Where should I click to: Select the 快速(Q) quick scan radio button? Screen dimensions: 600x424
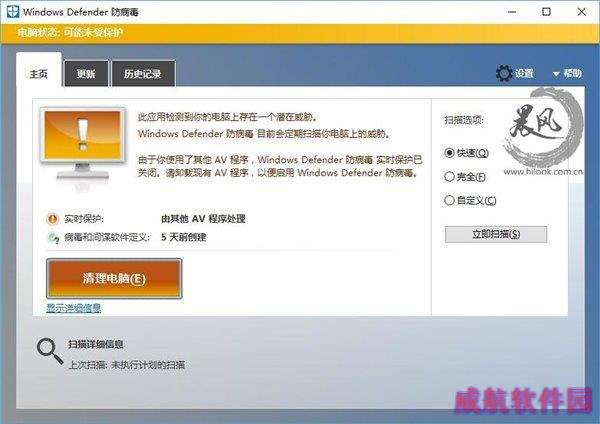(x=449, y=153)
